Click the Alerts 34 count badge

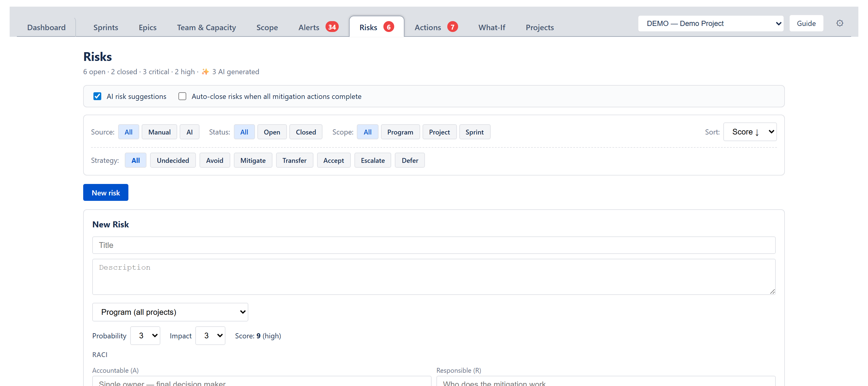pyautogui.click(x=332, y=27)
